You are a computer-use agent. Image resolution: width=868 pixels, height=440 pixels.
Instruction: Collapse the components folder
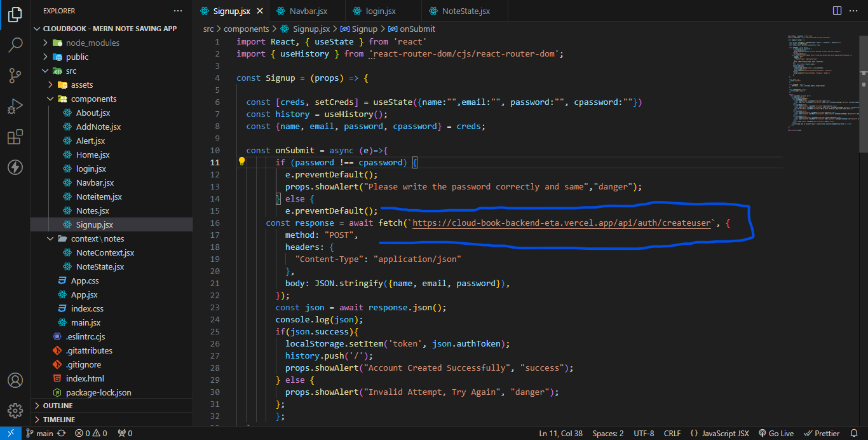93,99
